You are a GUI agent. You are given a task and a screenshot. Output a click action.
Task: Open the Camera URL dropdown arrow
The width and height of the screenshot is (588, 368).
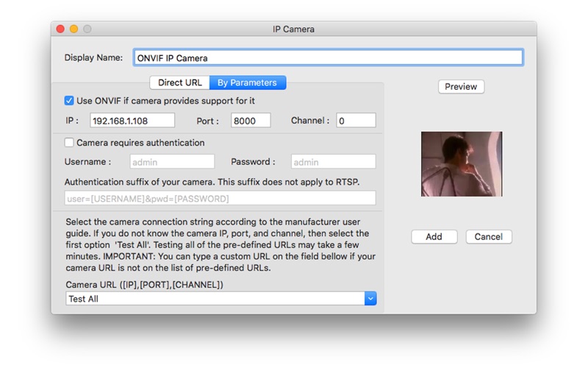pyautogui.click(x=370, y=299)
